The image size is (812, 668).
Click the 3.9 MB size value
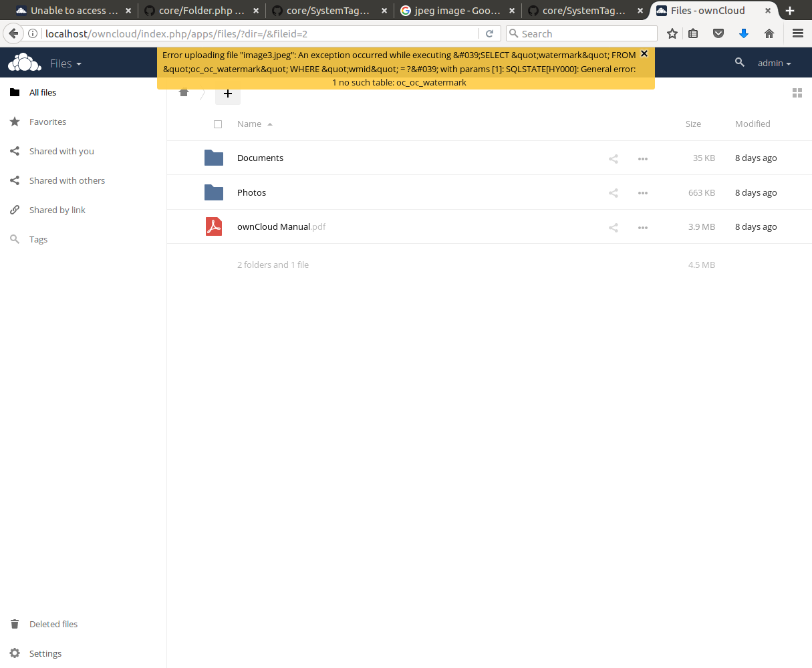click(x=702, y=227)
